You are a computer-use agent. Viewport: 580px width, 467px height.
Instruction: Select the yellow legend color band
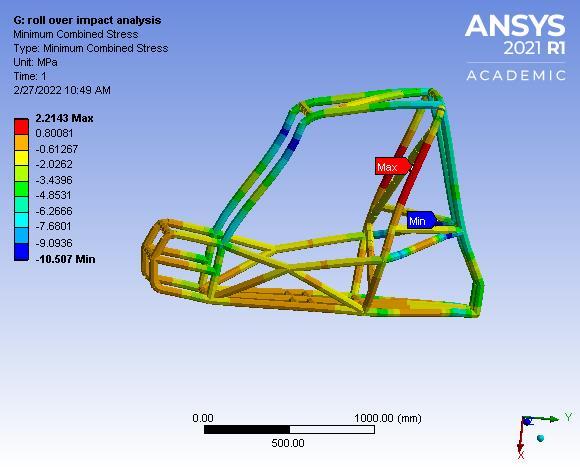pos(21,158)
